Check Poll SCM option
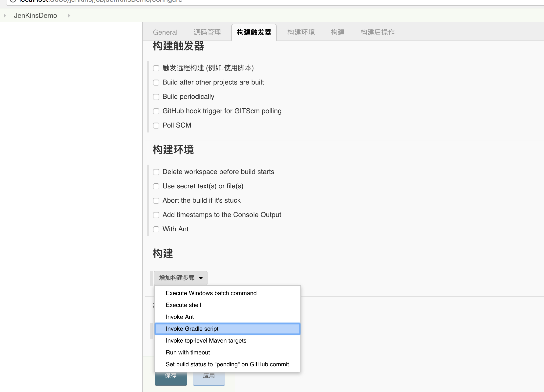544x392 pixels. click(156, 125)
